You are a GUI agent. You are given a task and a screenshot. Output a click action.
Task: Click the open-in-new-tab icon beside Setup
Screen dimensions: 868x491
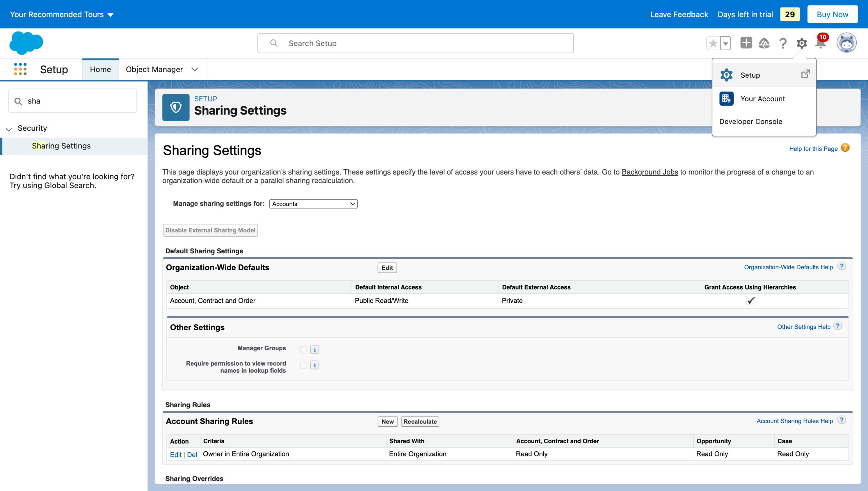click(x=806, y=74)
